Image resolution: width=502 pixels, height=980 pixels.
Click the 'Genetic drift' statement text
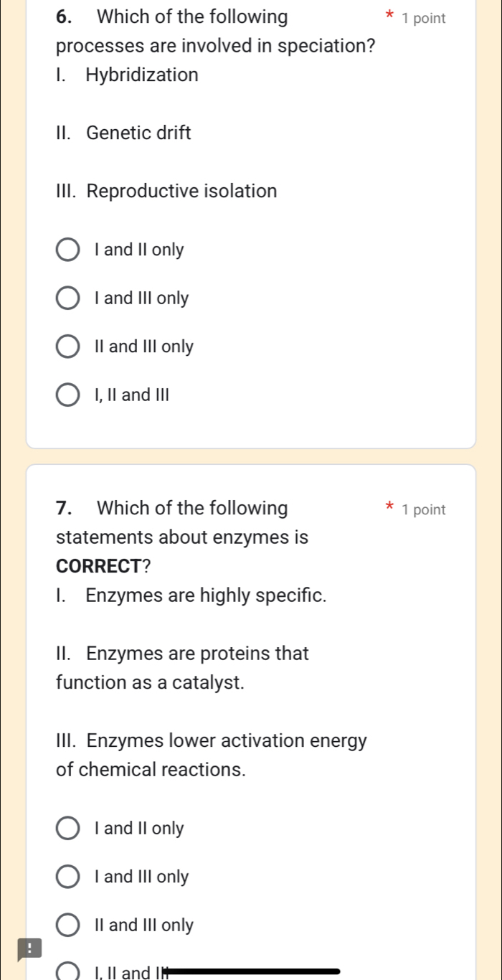click(x=138, y=133)
